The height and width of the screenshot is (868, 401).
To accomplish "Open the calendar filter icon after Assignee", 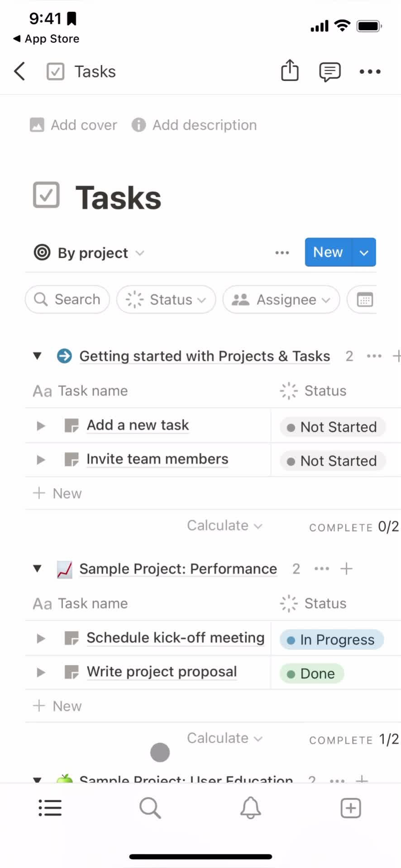I will pyautogui.click(x=365, y=299).
